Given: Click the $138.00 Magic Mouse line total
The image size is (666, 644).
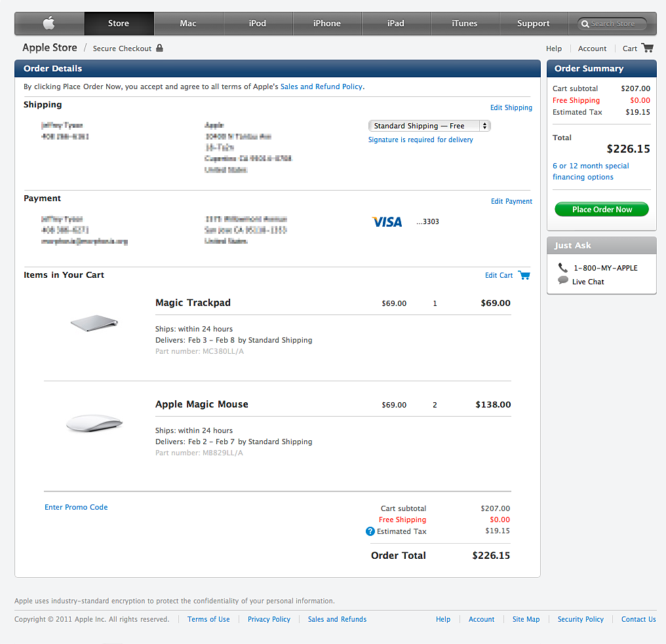Looking at the screenshot, I should point(493,405).
